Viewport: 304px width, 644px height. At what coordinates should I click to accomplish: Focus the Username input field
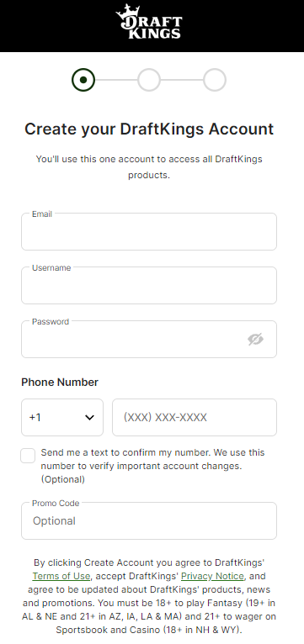(x=149, y=286)
